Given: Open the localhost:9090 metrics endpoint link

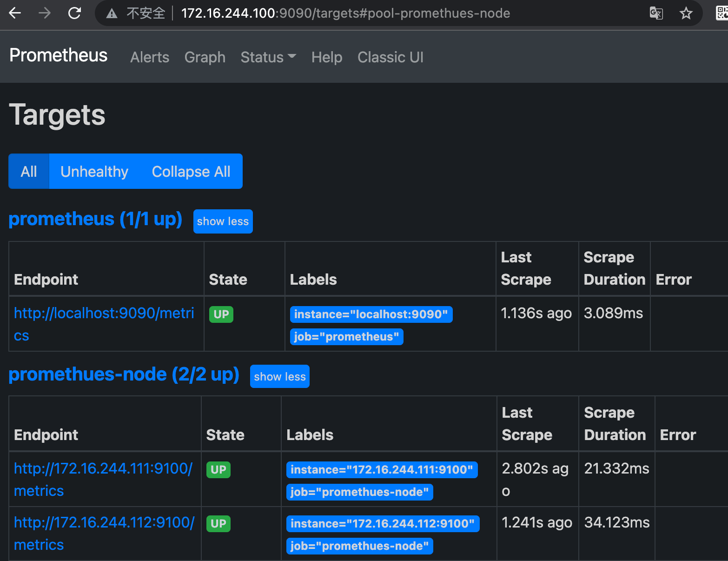Looking at the screenshot, I should click(x=104, y=324).
